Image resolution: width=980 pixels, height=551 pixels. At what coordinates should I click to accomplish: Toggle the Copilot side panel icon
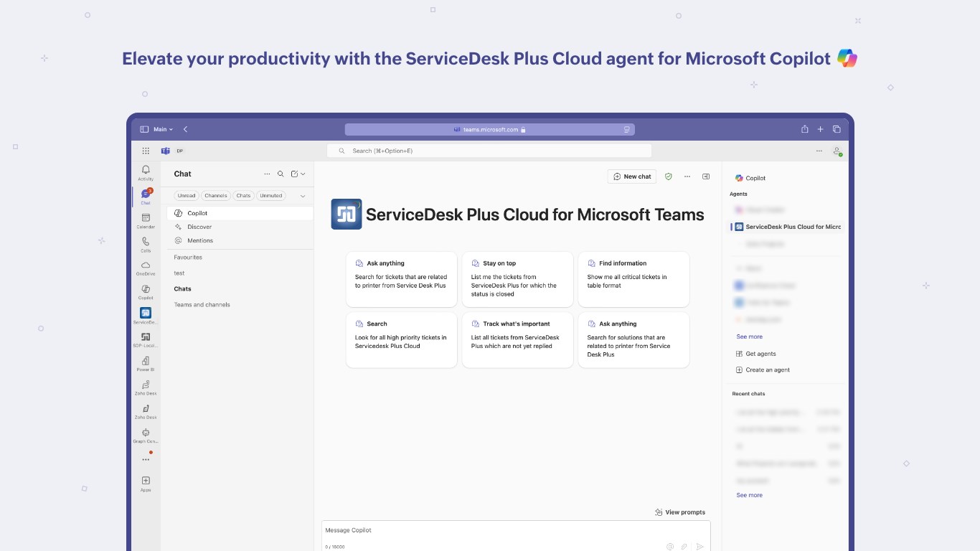tap(706, 176)
